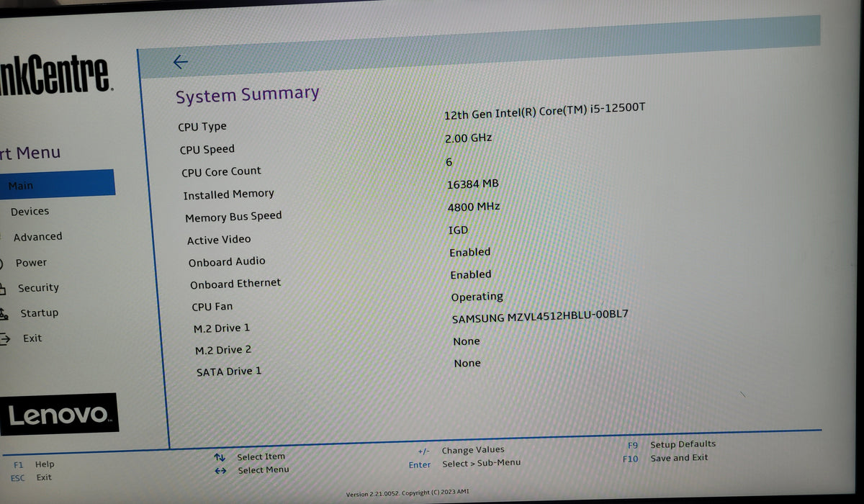
Task: Open the Security menu
Action: [38, 288]
